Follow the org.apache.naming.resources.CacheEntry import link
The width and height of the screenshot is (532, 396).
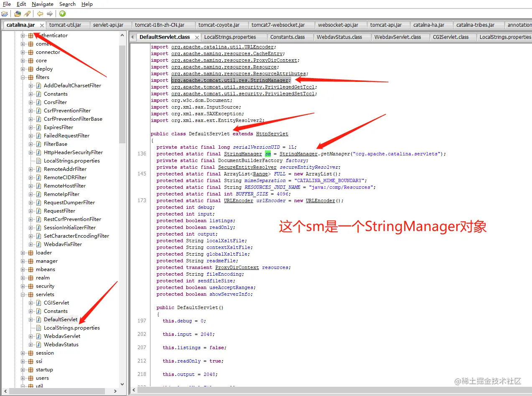coord(227,53)
